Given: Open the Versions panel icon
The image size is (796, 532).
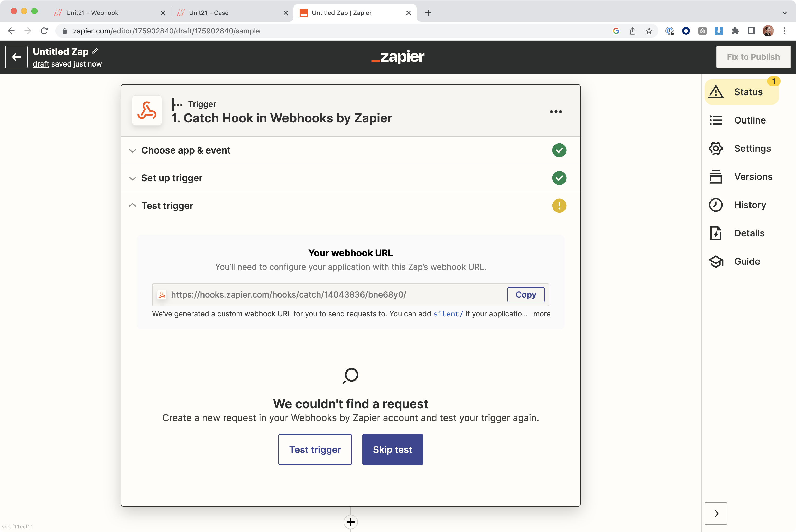Looking at the screenshot, I should (x=716, y=176).
